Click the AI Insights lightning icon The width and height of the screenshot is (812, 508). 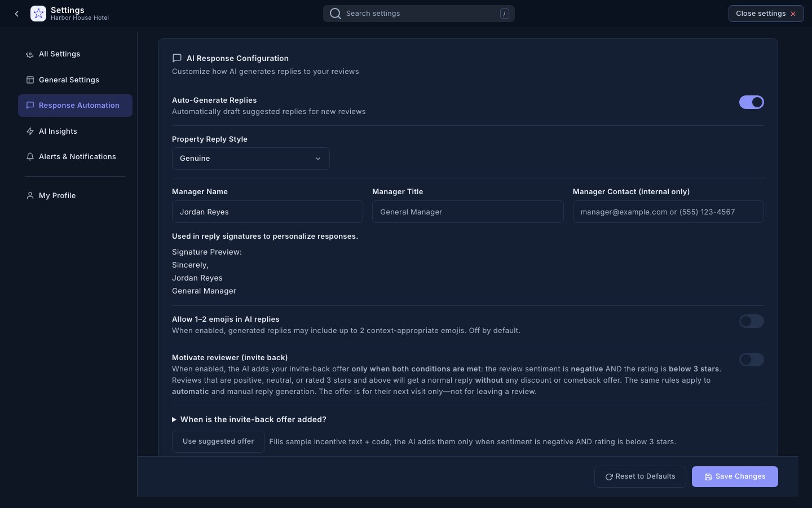tap(30, 132)
